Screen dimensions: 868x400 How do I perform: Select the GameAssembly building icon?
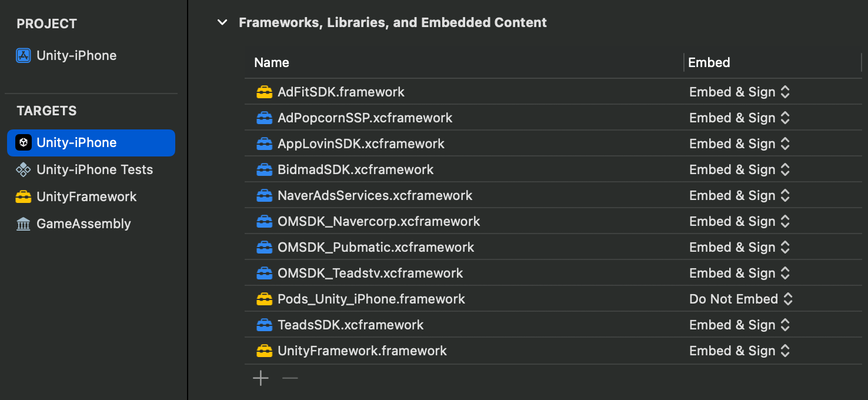point(24,224)
